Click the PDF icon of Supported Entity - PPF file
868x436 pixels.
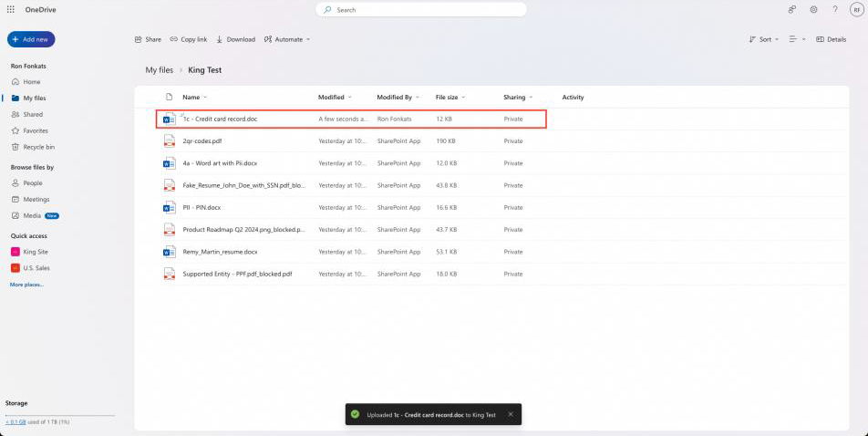pos(169,274)
